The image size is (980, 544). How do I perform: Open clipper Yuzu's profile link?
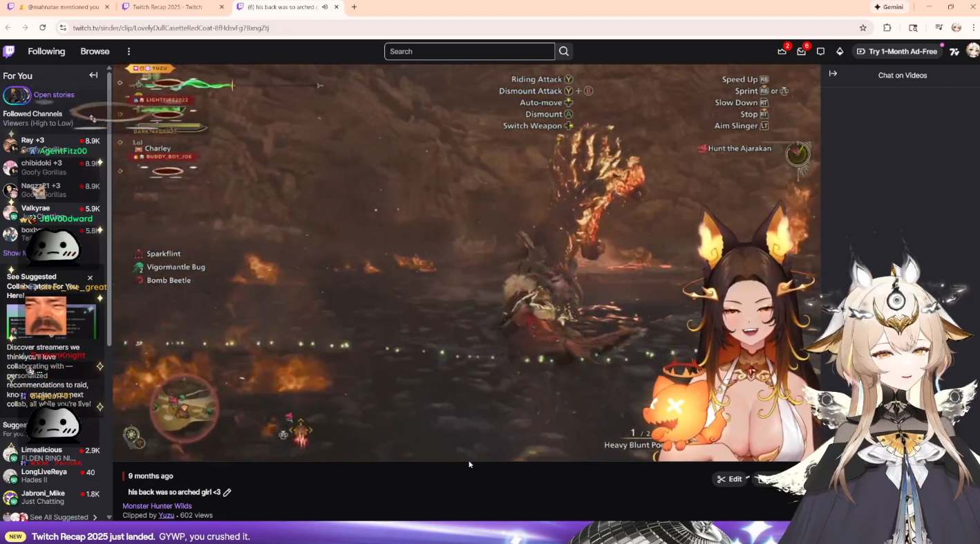(166, 515)
